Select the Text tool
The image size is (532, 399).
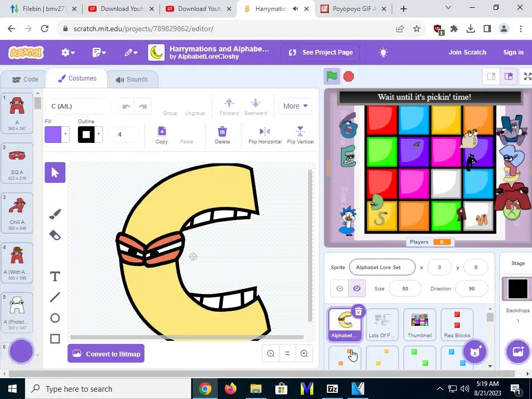pos(55,276)
